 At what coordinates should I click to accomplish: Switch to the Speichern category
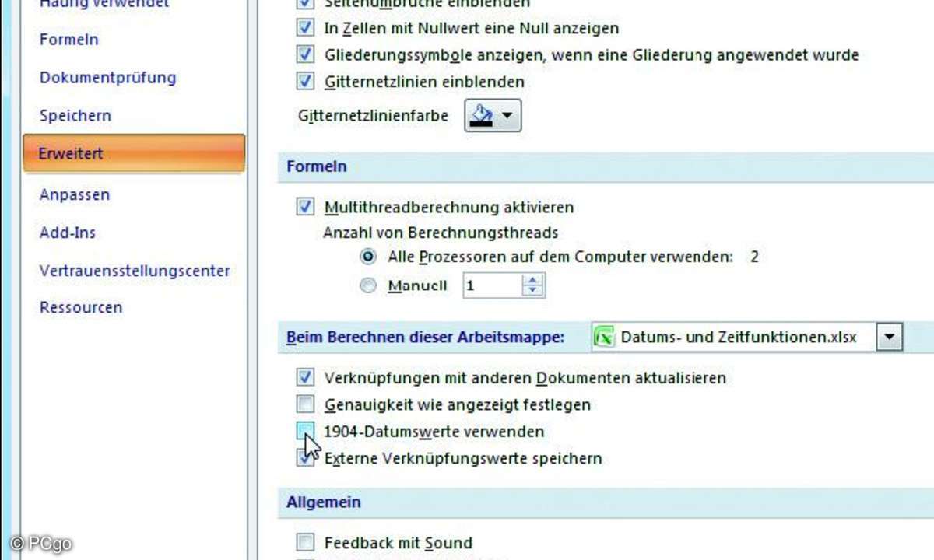[75, 115]
